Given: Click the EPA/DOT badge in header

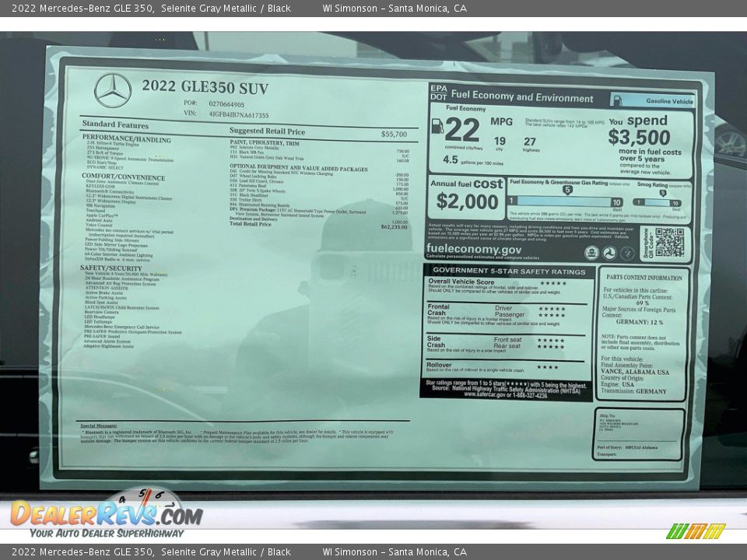Looking at the screenshot, I should pyautogui.click(x=438, y=93).
